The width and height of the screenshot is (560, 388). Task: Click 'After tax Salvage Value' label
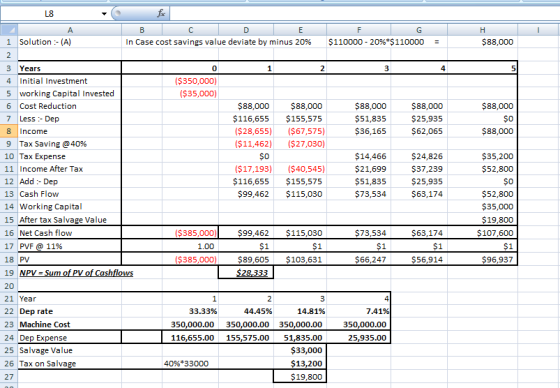pyautogui.click(x=63, y=220)
